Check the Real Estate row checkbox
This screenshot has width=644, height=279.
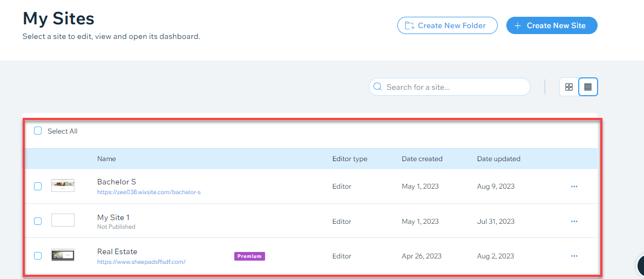[x=38, y=256]
